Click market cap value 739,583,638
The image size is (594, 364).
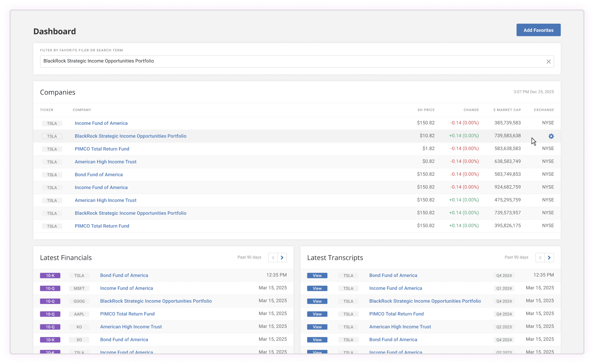tap(507, 136)
